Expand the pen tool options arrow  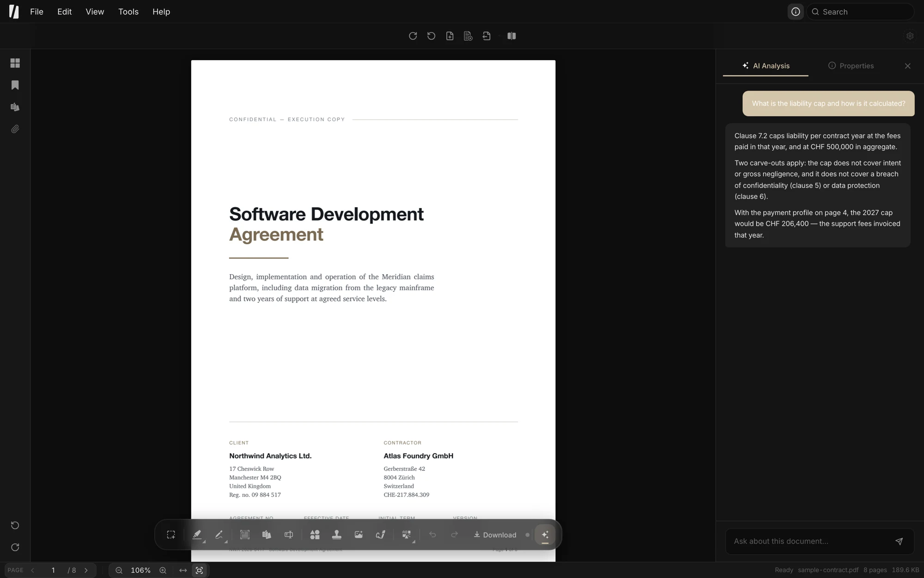point(226,541)
